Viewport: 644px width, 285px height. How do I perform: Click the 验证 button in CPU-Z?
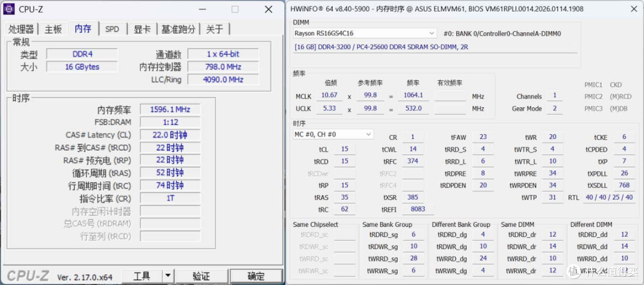202,276
